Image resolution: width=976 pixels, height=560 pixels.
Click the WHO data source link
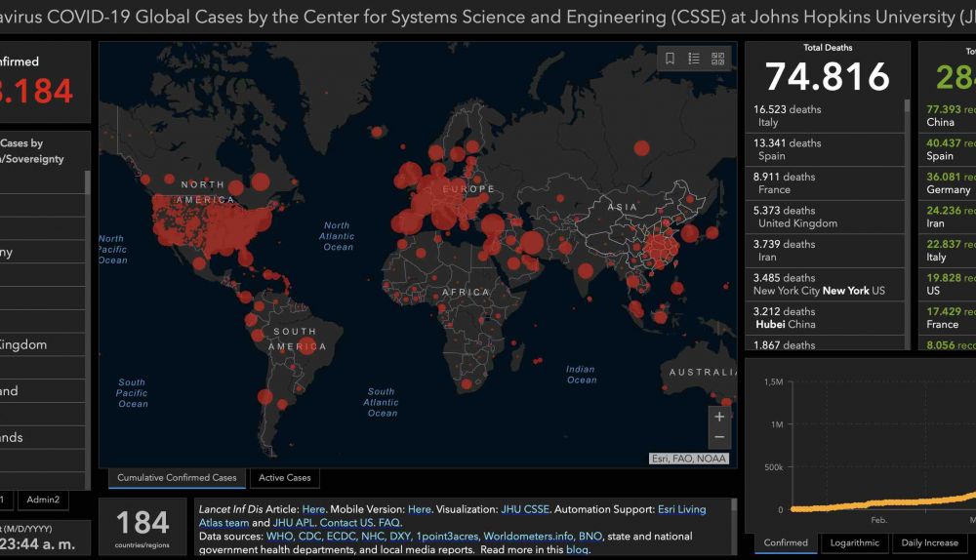click(x=279, y=536)
